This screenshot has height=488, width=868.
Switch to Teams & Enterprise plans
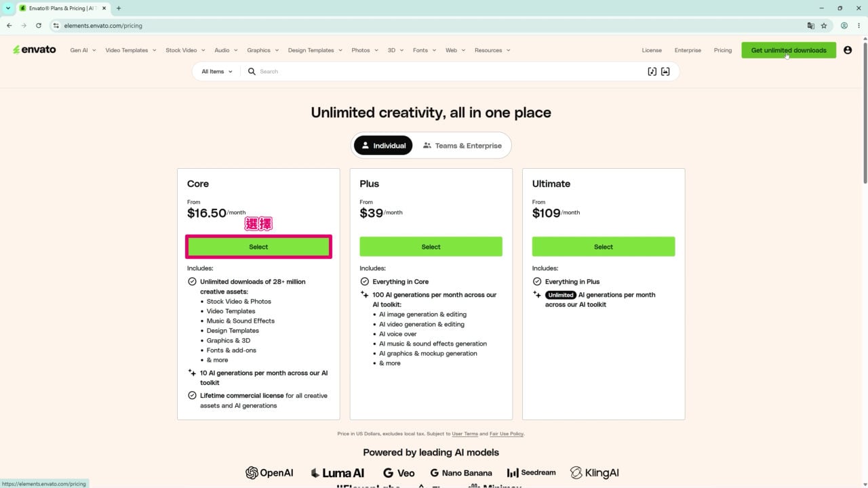pyautogui.click(x=462, y=145)
